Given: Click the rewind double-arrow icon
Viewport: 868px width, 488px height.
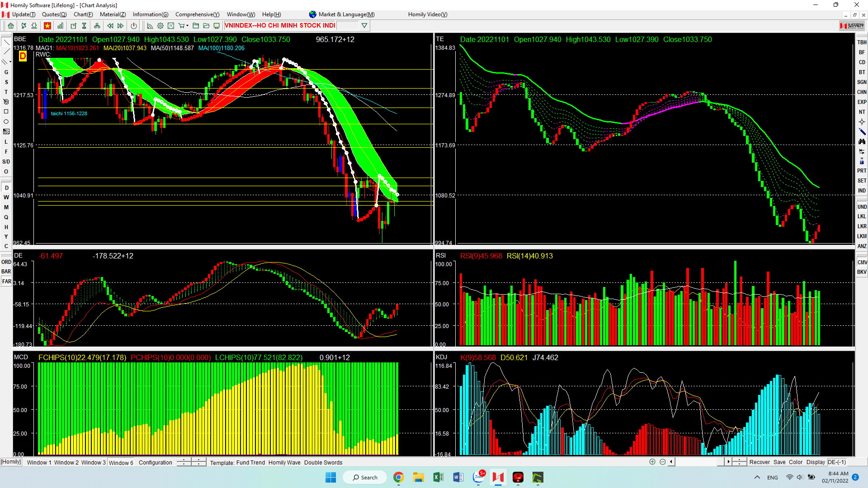Looking at the screenshot, I should coord(110,26).
